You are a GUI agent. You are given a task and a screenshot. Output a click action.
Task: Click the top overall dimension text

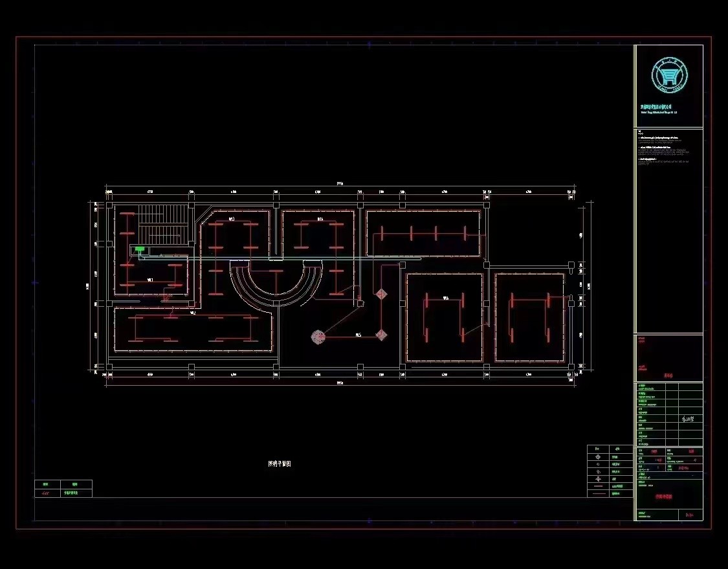tap(340, 184)
